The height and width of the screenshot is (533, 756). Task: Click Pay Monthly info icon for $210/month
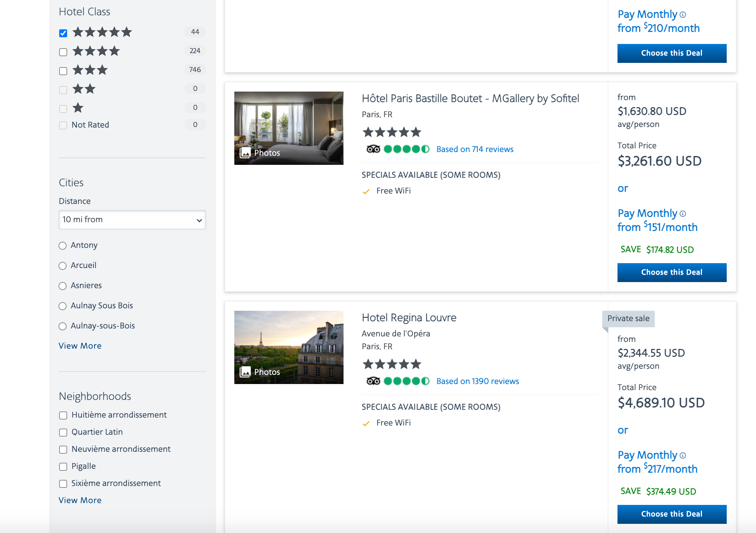(x=682, y=14)
